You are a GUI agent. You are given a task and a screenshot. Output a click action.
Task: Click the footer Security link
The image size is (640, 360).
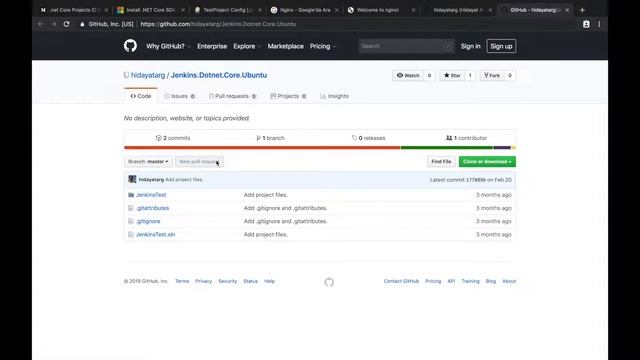point(227,281)
